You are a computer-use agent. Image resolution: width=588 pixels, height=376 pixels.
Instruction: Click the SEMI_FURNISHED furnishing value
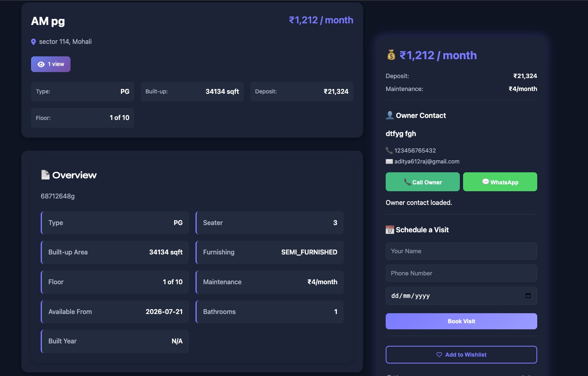point(309,252)
